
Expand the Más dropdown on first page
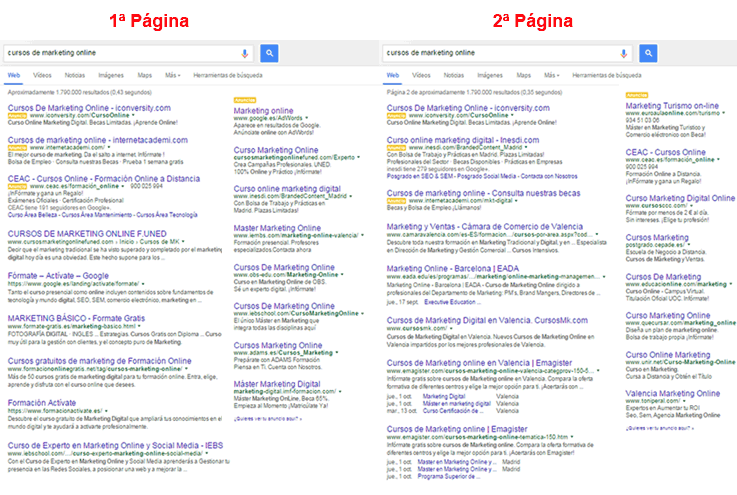coord(172,75)
